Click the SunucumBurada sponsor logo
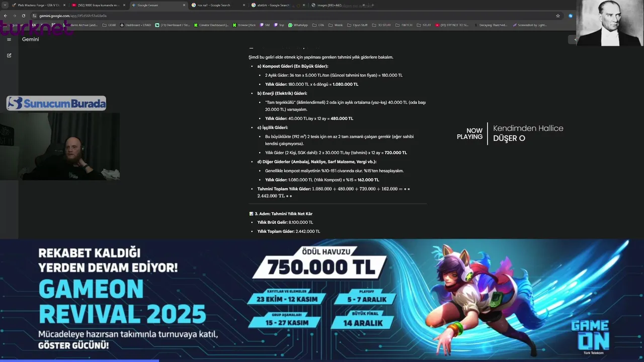The height and width of the screenshot is (362, 644). 56,103
